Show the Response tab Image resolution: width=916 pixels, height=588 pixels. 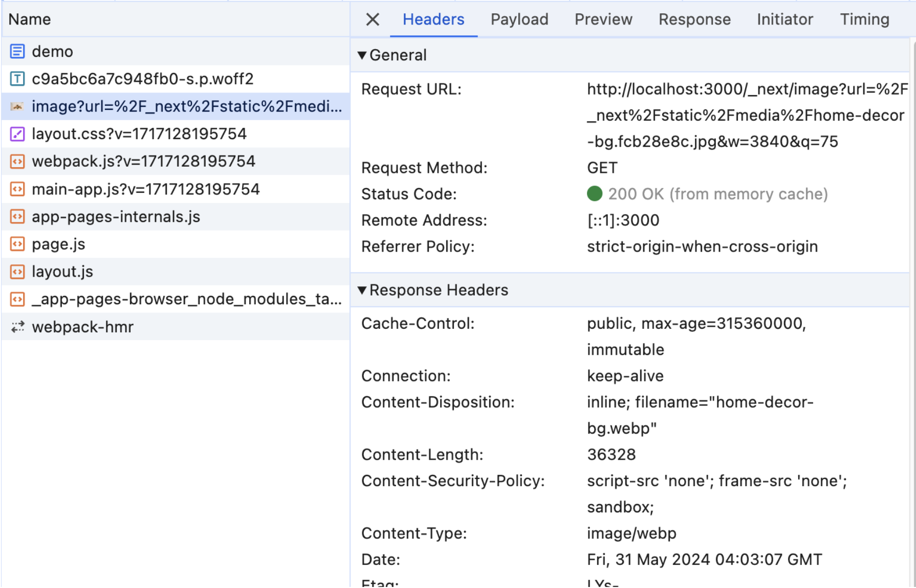pyautogui.click(x=694, y=19)
